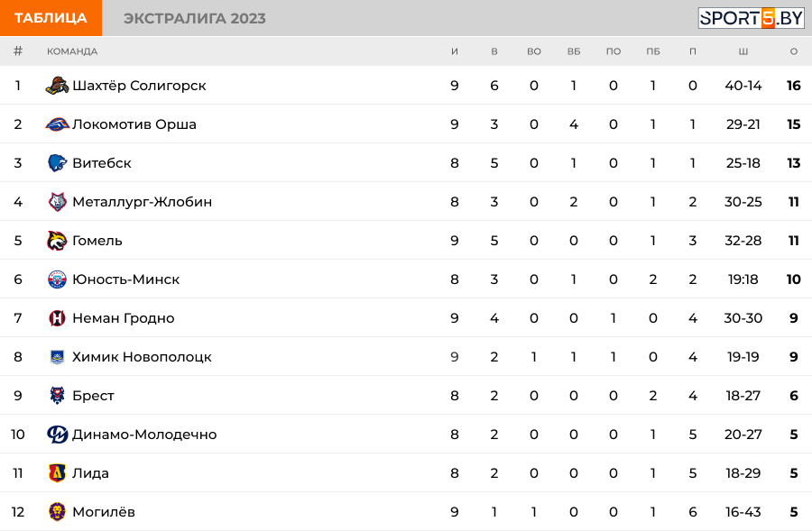The height and width of the screenshot is (531, 812).
Task: Click the Динамо-Молодечно logo
Action: [x=57, y=435]
